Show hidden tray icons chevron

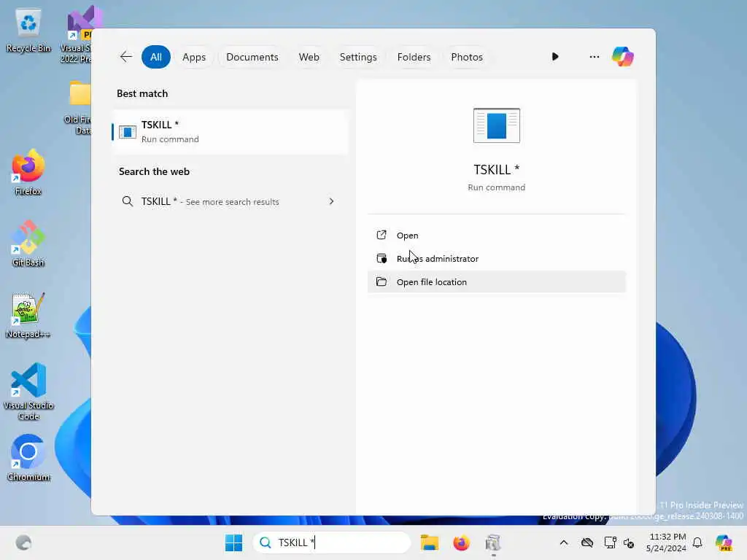coord(564,542)
